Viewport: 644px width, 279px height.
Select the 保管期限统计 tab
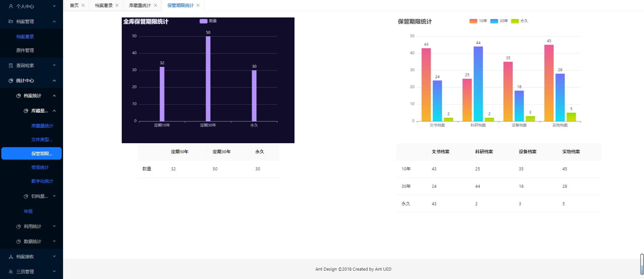tap(180, 5)
